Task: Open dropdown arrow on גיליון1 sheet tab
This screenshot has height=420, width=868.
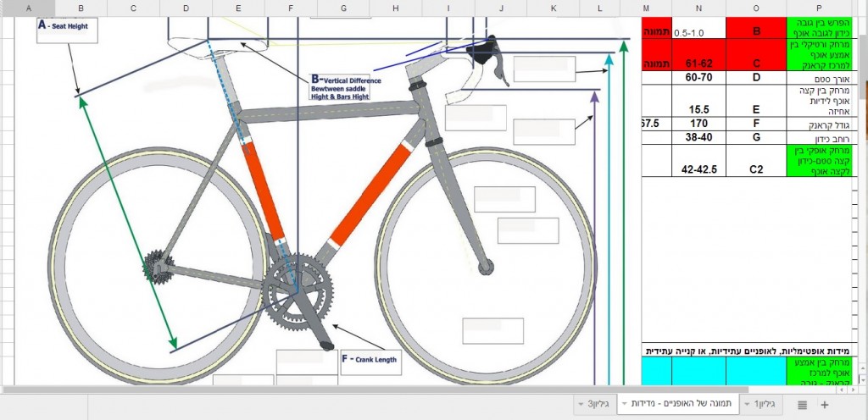Action: click(747, 405)
